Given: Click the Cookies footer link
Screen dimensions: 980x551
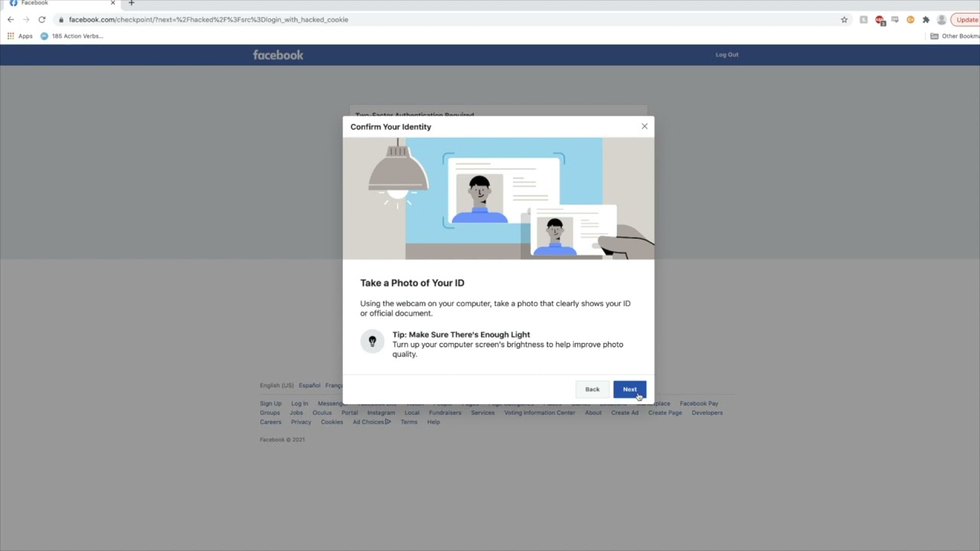Looking at the screenshot, I should tap(332, 422).
